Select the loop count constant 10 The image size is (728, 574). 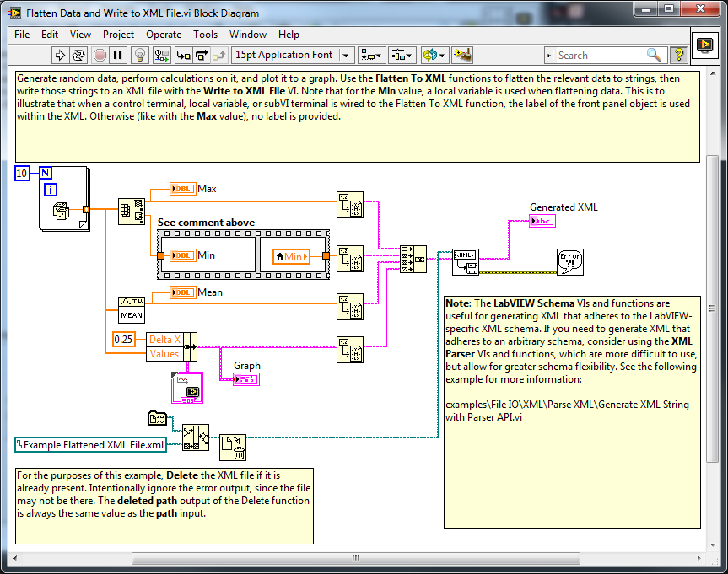(x=22, y=173)
